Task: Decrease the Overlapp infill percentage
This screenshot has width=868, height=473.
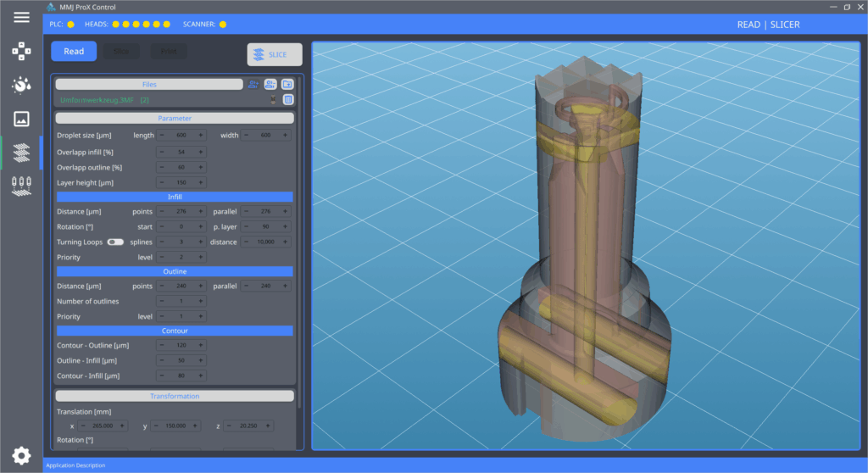Action: coord(162,152)
